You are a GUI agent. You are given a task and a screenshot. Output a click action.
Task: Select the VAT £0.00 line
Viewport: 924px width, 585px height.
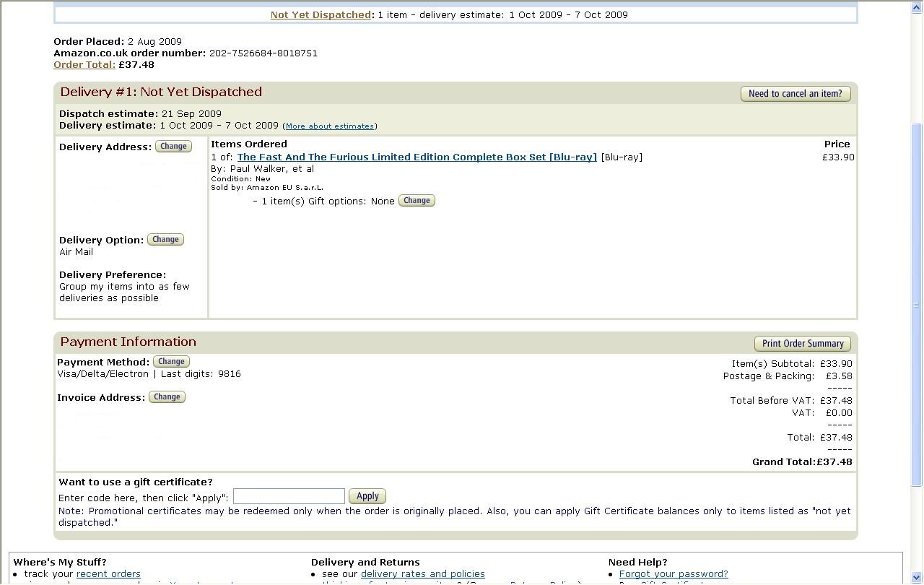[822, 412]
